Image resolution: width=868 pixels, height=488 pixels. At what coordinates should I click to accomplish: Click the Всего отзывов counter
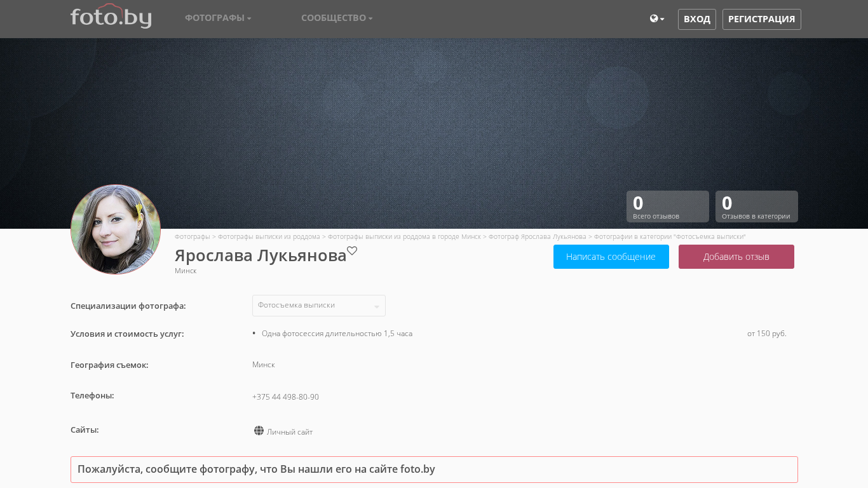(668, 207)
